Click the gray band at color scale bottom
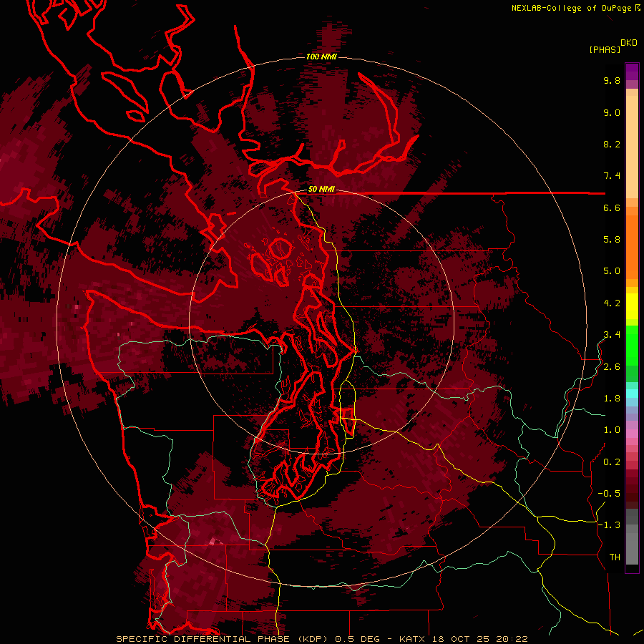Image resolution: width=644 pixels, height=644 pixels. click(632, 537)
